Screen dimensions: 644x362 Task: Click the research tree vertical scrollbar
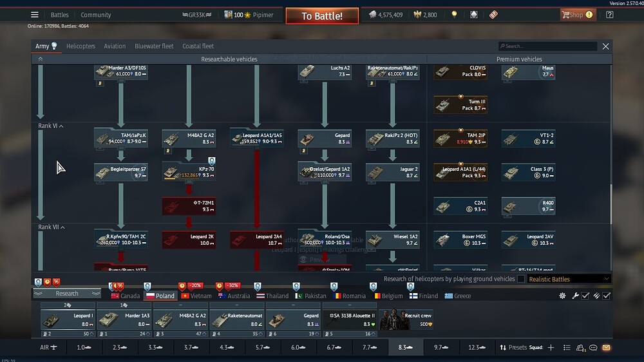click(x=611, y=204)
